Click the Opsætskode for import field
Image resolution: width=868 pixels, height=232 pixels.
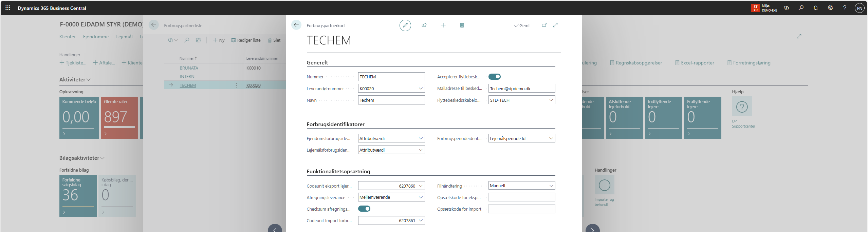(x=522, y=209)
